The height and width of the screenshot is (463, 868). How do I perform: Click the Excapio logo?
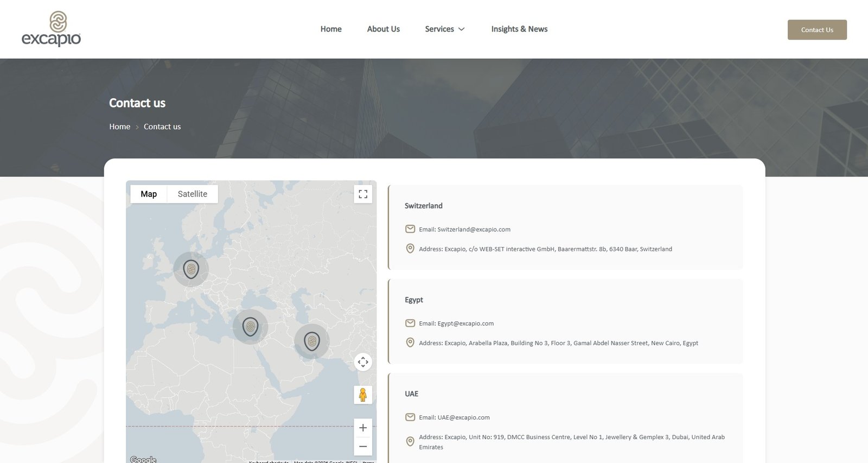click(51, 29)
